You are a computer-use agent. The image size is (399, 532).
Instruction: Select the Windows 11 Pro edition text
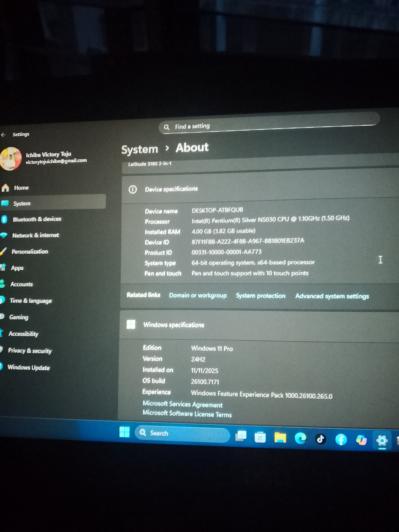click(x=212, y=348)
